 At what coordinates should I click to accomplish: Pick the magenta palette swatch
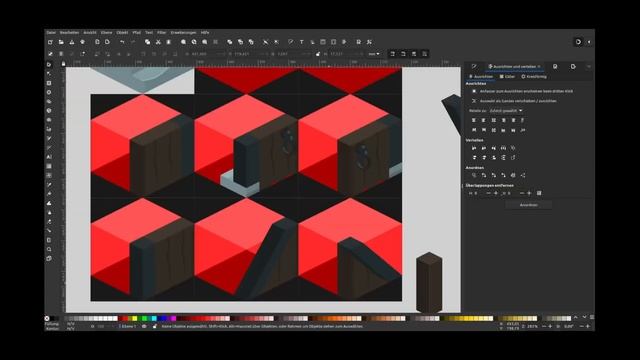[x=173, y=318]
